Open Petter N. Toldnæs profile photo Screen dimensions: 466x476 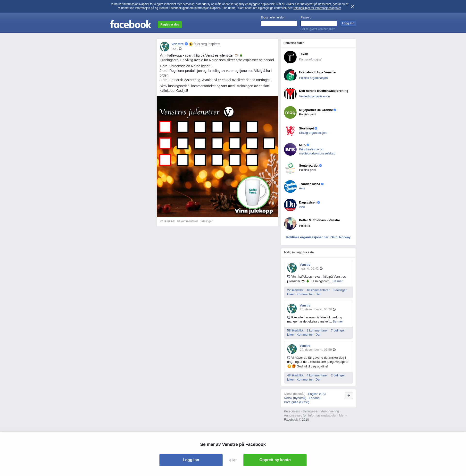(290, 223)
